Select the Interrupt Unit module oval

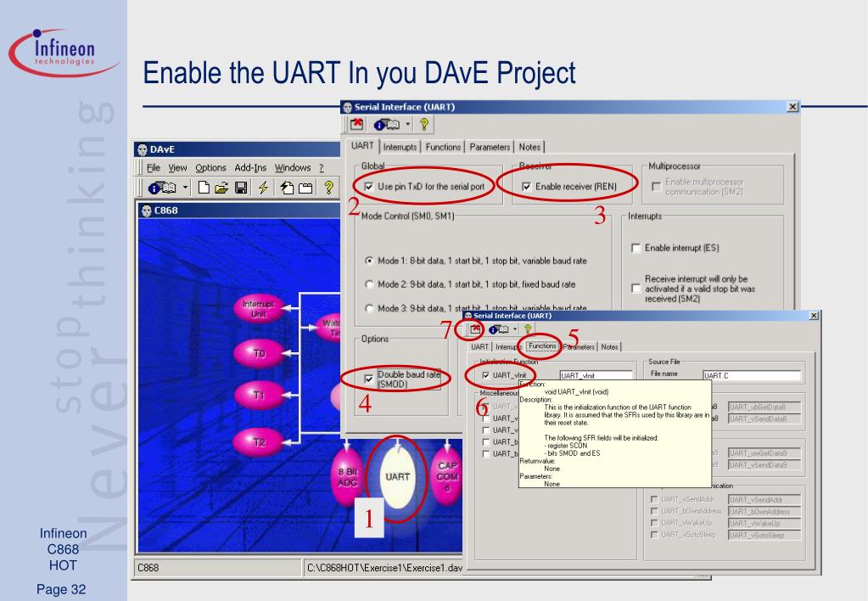tap(259, 308)
